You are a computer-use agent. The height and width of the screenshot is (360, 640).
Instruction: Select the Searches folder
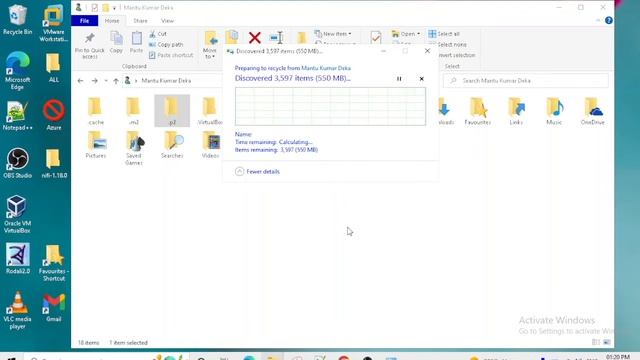tap(172, 144)
